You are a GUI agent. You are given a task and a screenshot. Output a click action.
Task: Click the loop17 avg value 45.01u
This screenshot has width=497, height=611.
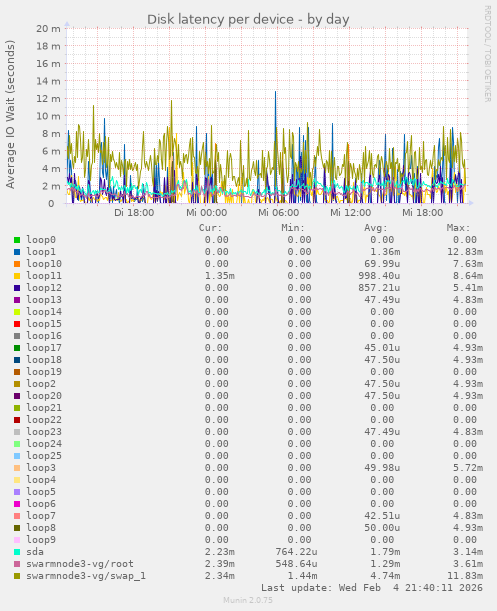pos(382,348)
